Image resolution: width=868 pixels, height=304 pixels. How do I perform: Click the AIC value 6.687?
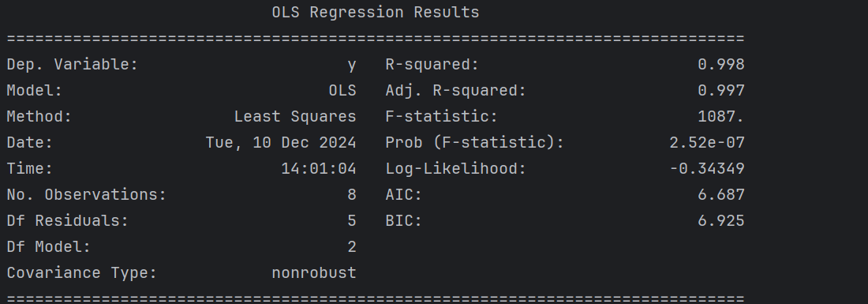[x=720, y=194]
